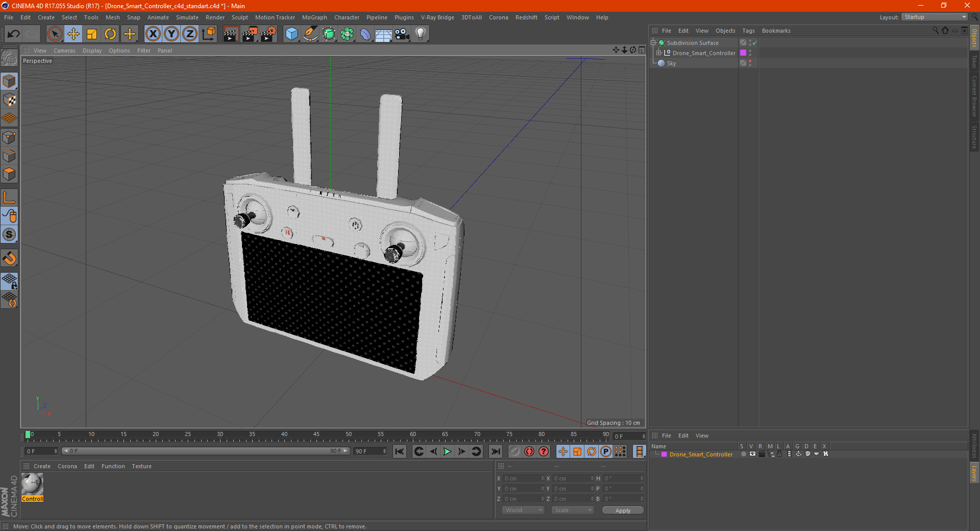Open Edit Render Settings icon
This screenshot has height=531, width=980.
coord(268,34)
